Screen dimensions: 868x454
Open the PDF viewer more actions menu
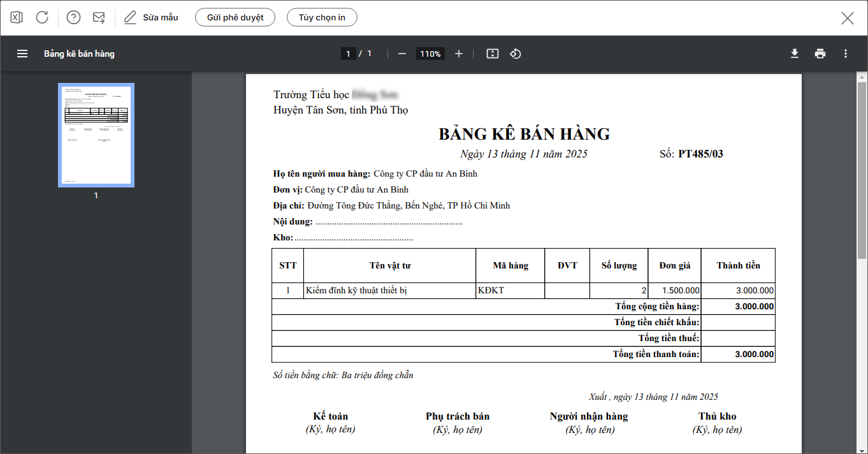846,54
